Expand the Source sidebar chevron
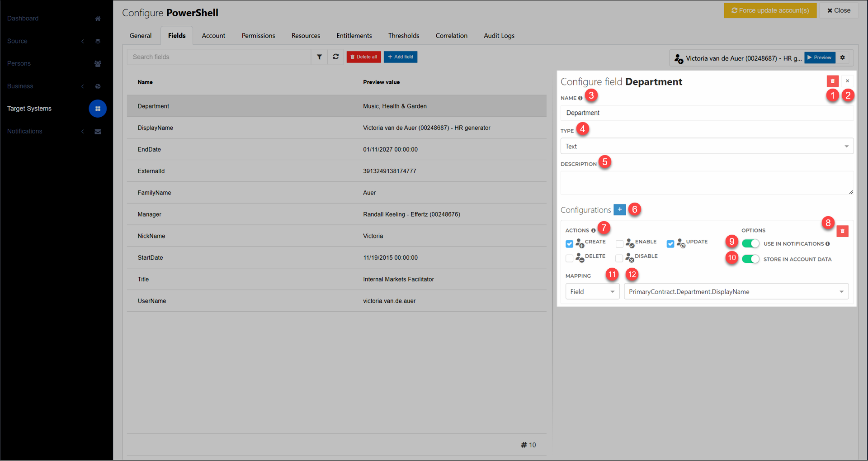This screenshot has height=461, width=868. pyautogui.click(x=83, y=41)
